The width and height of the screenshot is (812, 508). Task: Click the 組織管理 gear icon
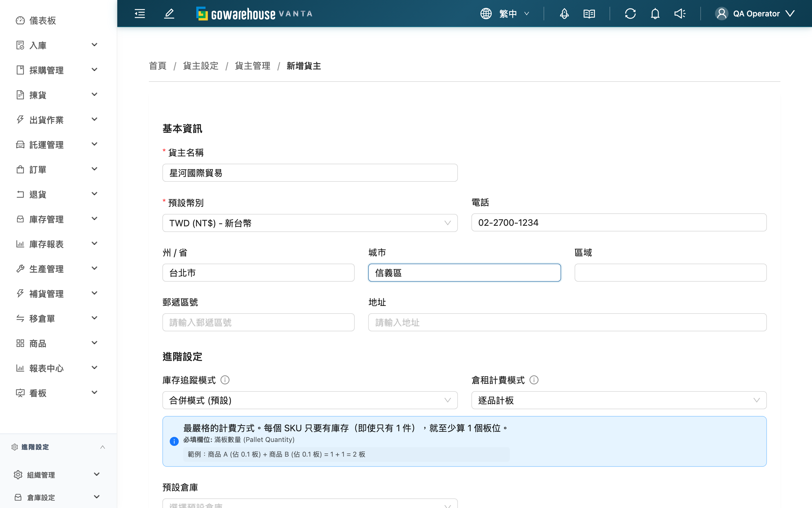point(18,474)
